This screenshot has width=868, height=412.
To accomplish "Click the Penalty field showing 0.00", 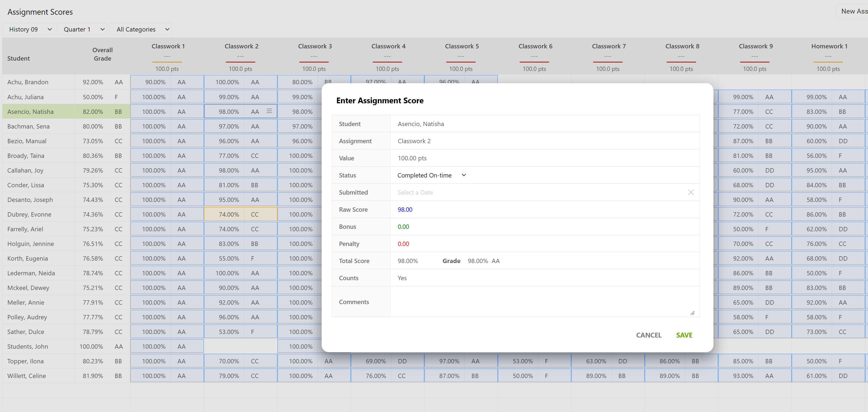I will [403, 244].
